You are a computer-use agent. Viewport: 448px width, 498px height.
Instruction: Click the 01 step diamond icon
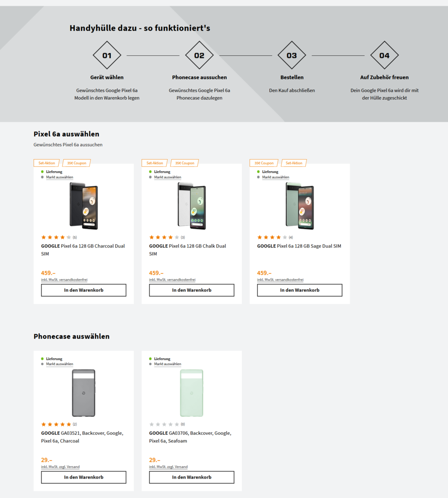coord(107,55)
